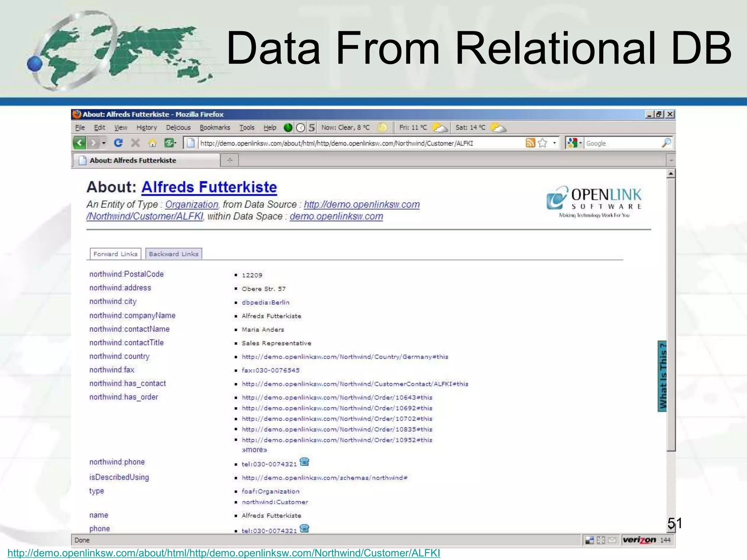
Task: Open the Order/10643#this link
Action: [337, 397]
